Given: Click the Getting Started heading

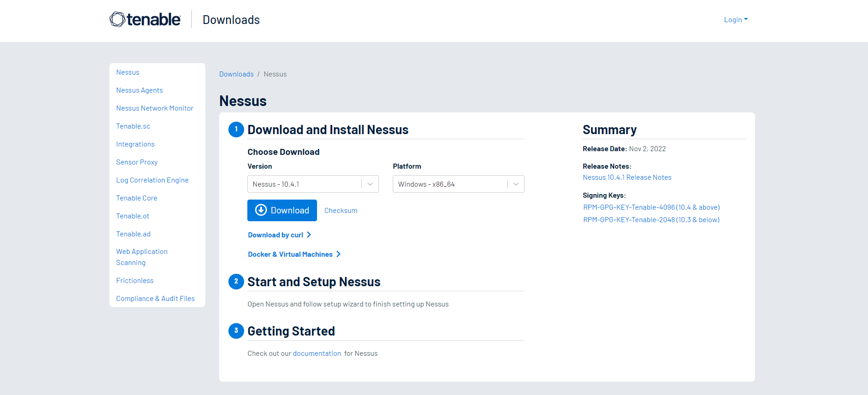Looking at the screenshot, I should [291, 331].
